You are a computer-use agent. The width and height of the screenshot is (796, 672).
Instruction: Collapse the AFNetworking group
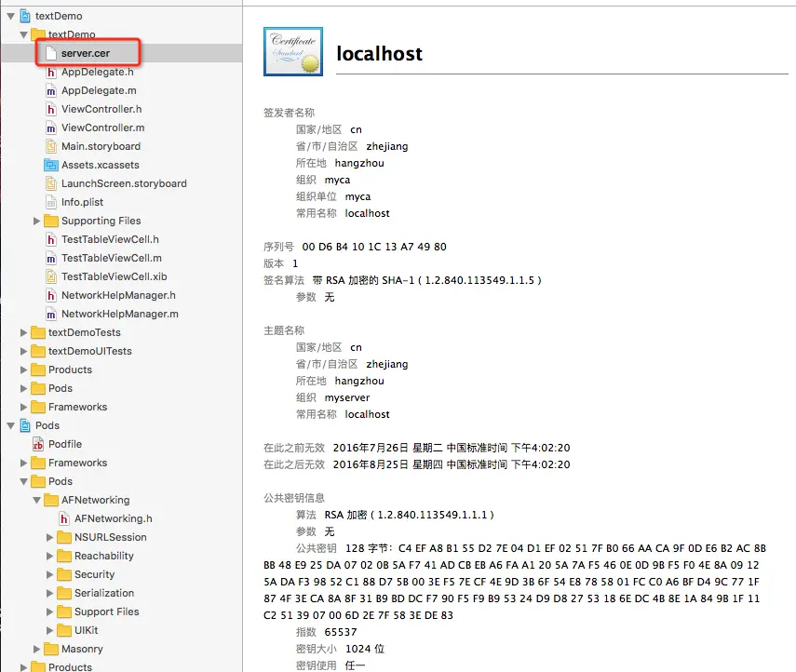[36, 501]
